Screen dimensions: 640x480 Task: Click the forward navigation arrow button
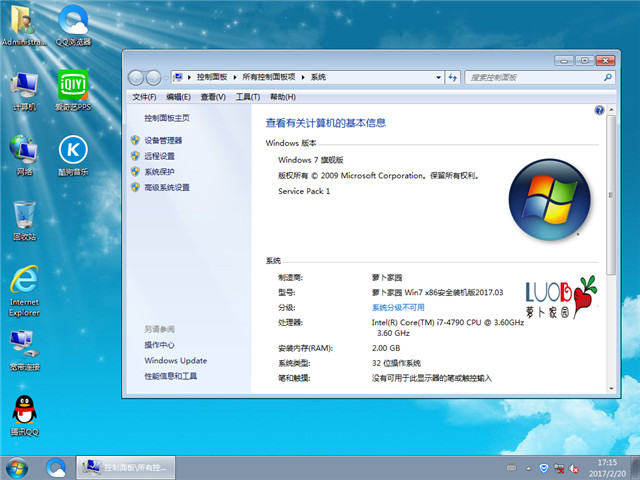tap(153, 78)
